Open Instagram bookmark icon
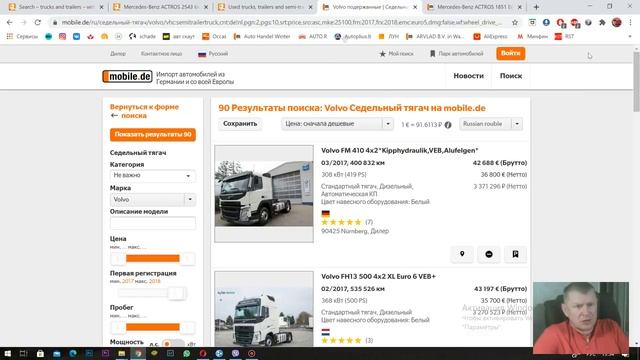The height and width of the screenshot is (360, 640). click(x=62, y=36)
